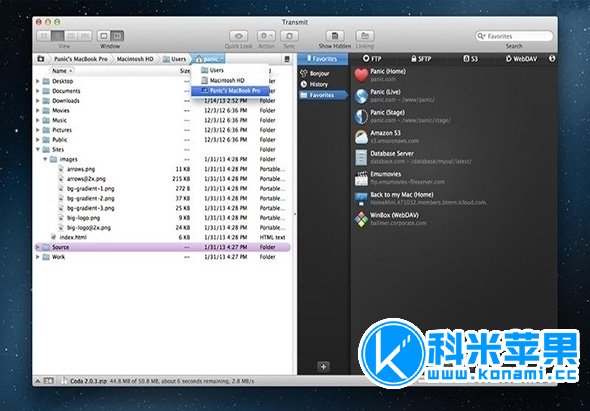
Task: Switch to the fourth View mode icon
Action: (85, 36)
